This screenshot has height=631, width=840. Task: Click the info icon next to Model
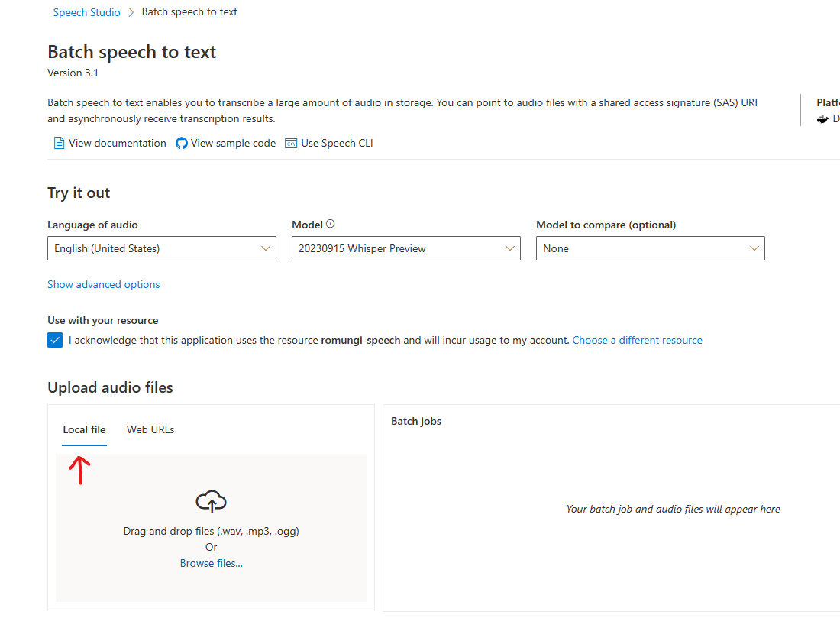(x=331, y=225)
